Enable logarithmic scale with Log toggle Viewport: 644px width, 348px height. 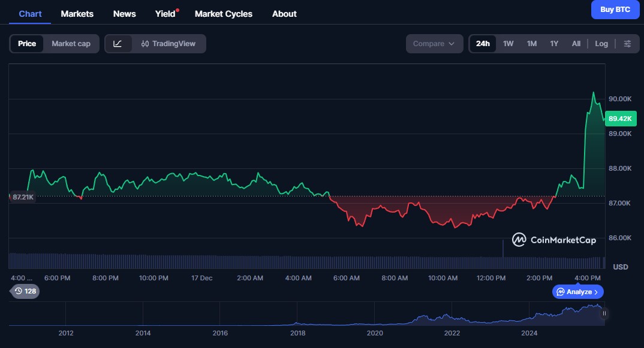tap(601, 43)
